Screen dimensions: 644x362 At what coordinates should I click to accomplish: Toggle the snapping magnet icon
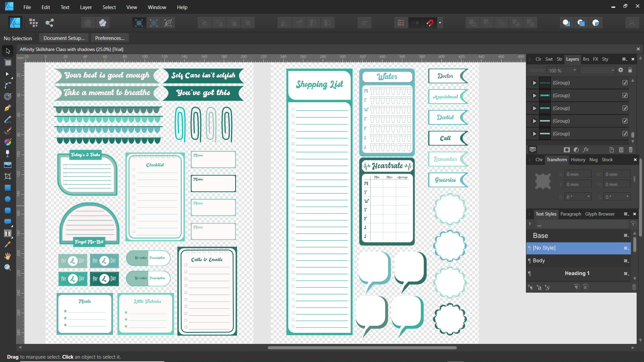coord(430,23)
